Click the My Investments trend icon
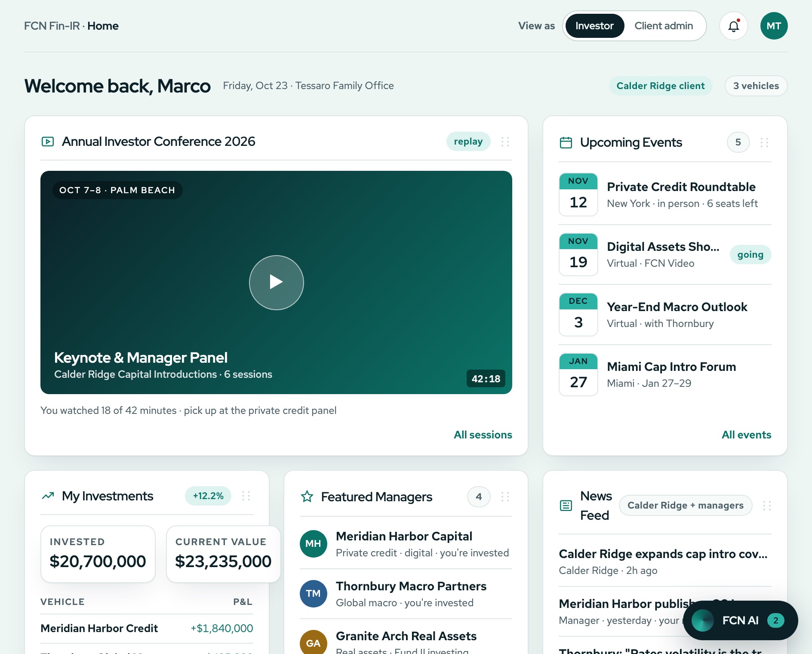Screen dimensions: 812x654 (48, 496)
